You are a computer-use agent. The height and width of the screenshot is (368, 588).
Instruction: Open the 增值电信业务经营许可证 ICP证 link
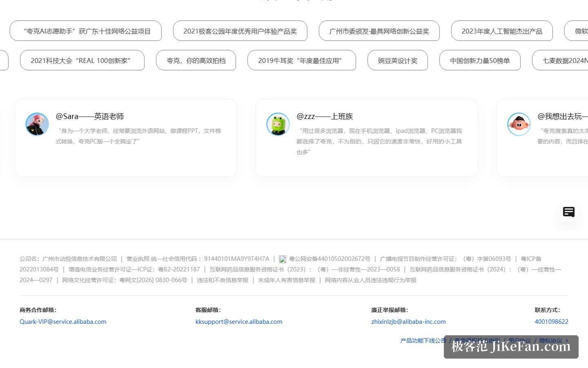pyautogui.click(x=134, y=269)
